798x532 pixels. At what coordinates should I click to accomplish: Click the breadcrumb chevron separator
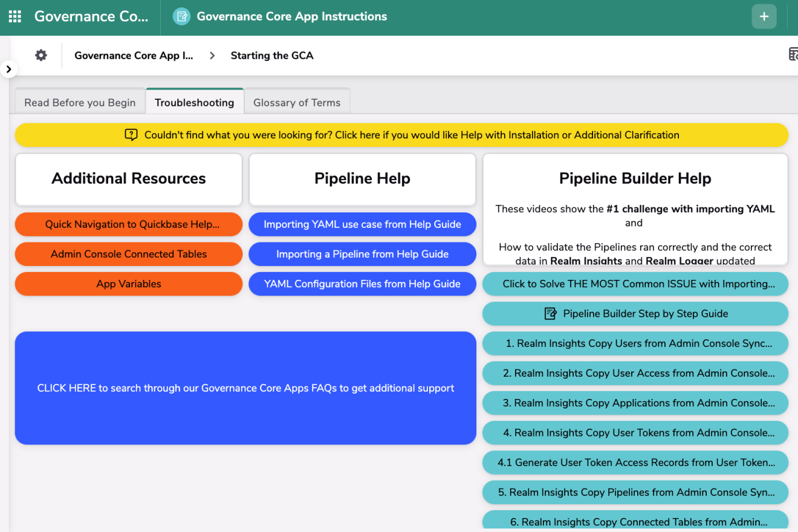coord(212,56)
